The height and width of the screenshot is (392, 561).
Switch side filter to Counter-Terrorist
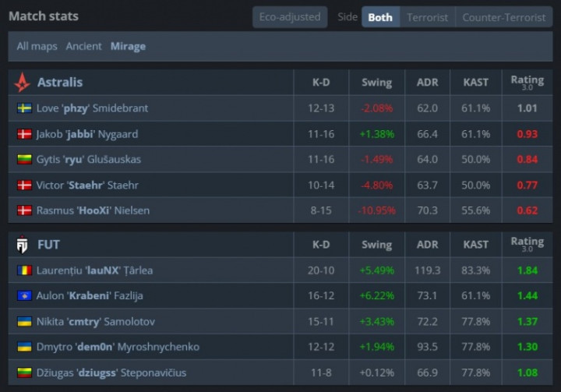pos(503,17)
